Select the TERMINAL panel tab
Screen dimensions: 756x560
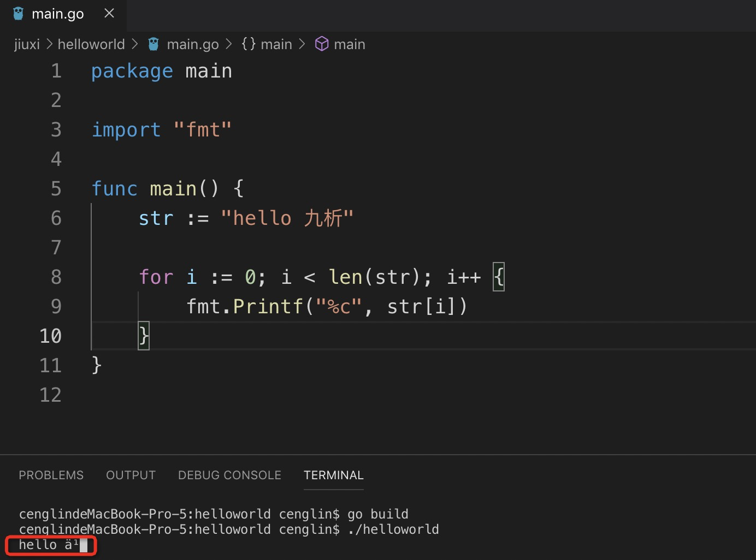(334, 475)
